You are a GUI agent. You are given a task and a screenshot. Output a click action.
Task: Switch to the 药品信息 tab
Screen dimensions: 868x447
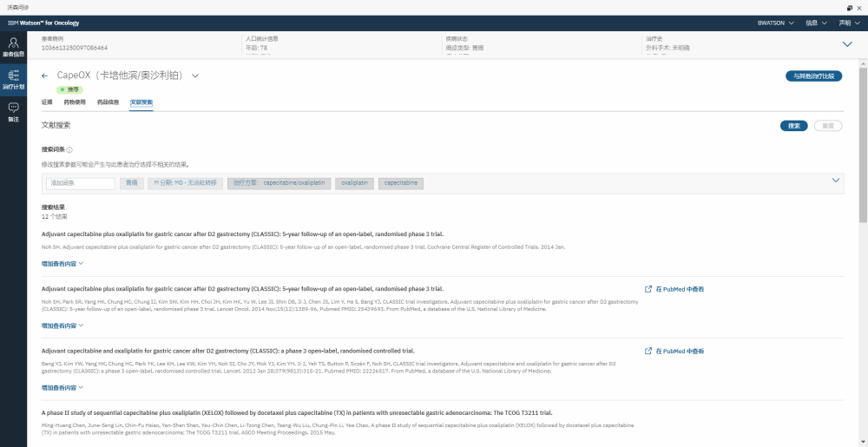[108, 102]
